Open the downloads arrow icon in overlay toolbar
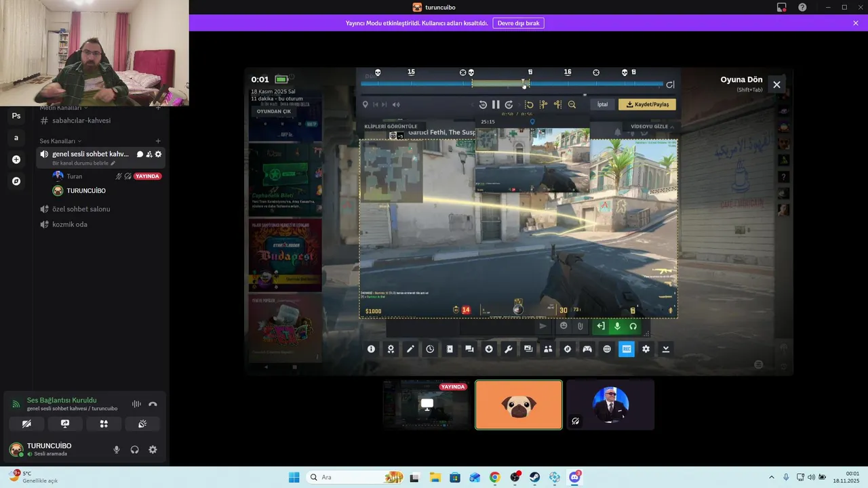 point(489,349)
